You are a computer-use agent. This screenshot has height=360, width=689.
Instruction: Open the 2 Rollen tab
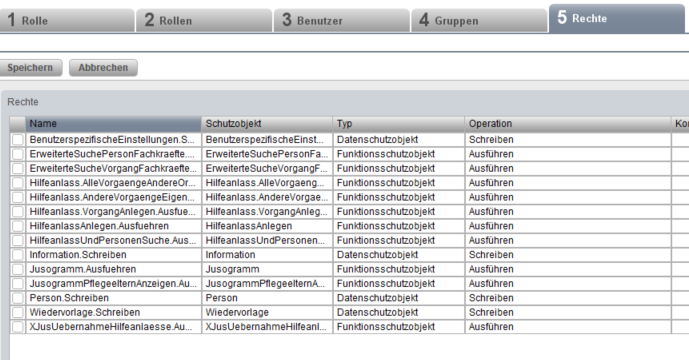coord(204,20)
